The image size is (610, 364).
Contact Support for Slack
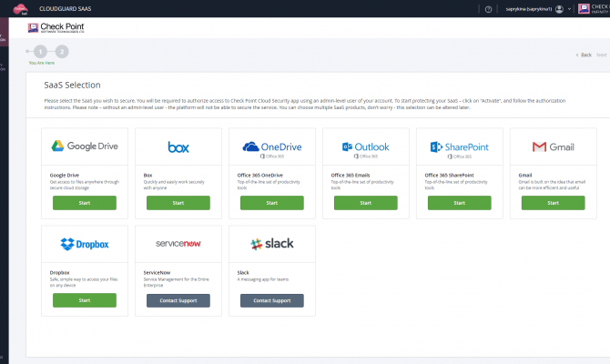tap(272, 300)
